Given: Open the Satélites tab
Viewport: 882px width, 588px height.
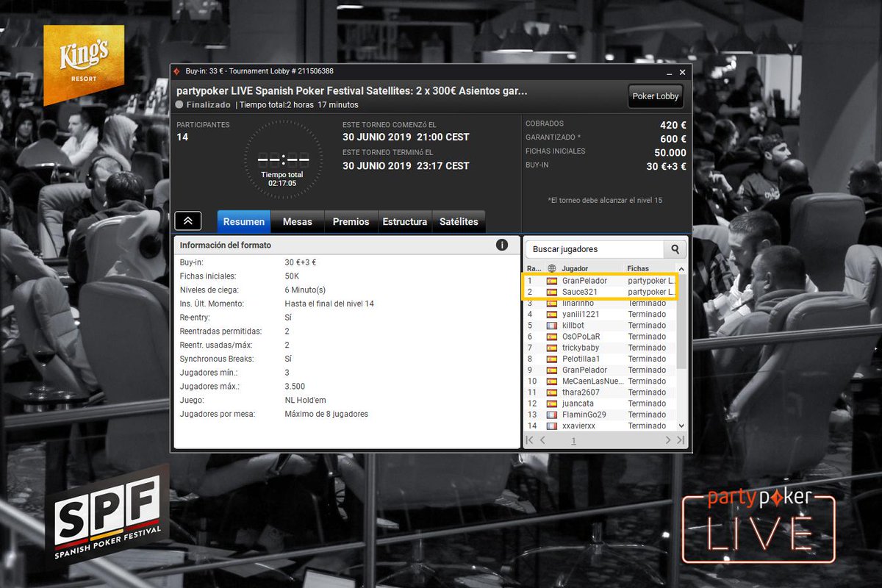Looking at the screenshot, I should click(x=459, y=221).
